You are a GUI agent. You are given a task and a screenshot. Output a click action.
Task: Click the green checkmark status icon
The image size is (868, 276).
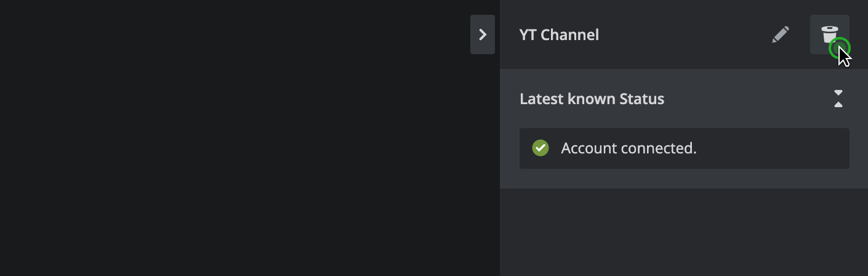(540, 148)
